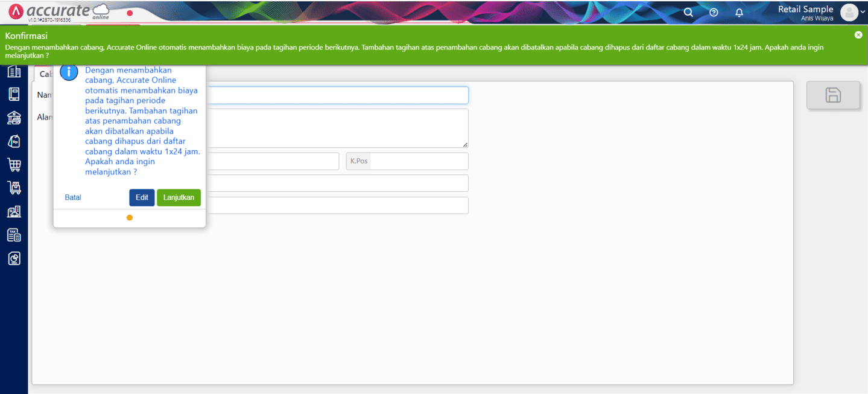Expand the user profile dropdown chevron
The width and height of the screenshot is (868, 394).
862,13
